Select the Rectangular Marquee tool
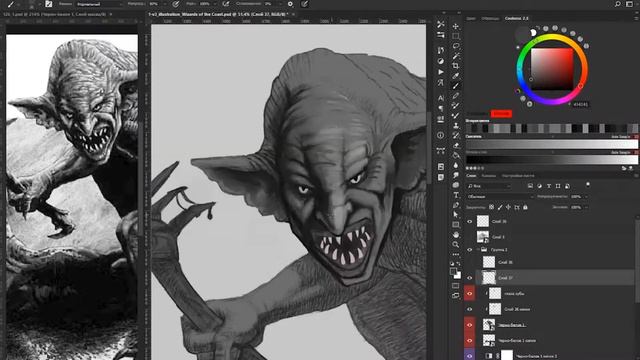 (x=456, y=36)
